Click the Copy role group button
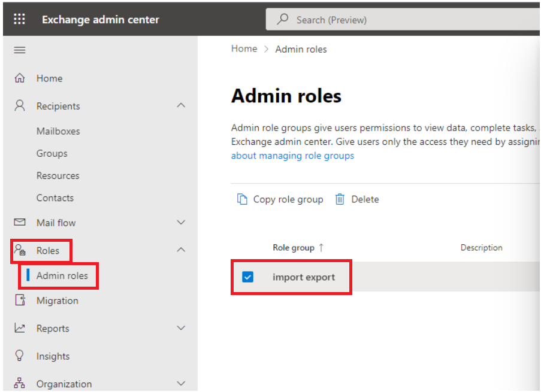Screen dimensions: 541x392 280,199
